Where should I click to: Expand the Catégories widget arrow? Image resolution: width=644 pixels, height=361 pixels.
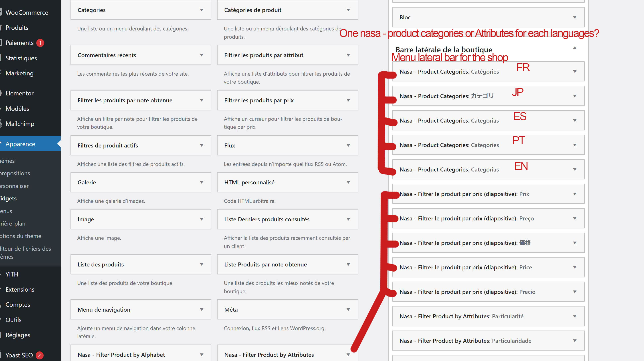click(202, 10)
